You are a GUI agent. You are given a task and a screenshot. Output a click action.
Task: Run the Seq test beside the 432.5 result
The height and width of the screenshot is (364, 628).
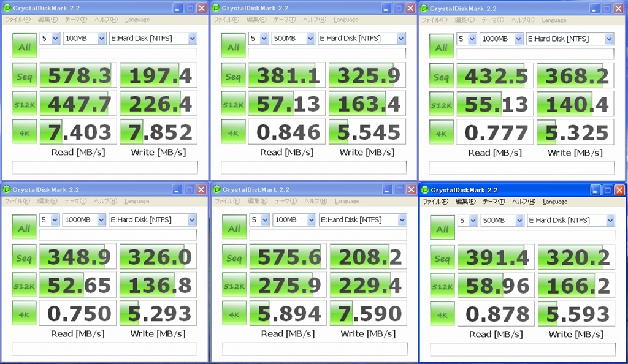pos(442,75)
